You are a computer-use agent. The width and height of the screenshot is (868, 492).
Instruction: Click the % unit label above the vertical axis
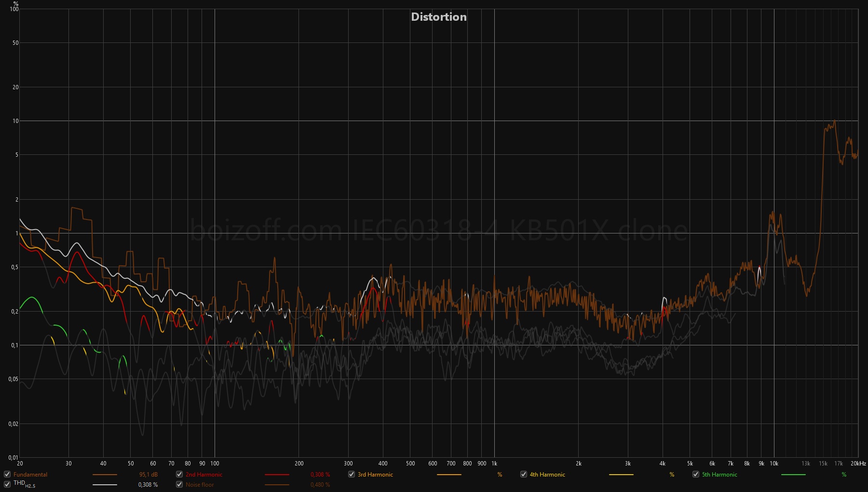(x=16, y=3)
